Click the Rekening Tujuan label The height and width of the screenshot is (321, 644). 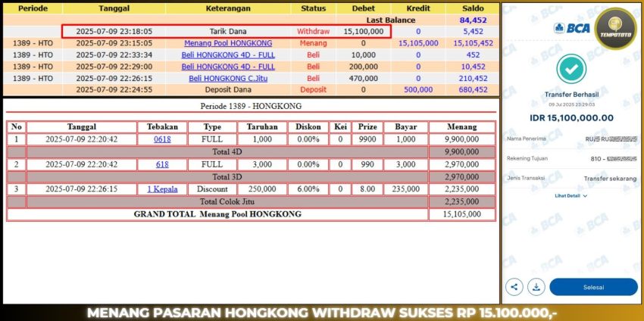527,158
